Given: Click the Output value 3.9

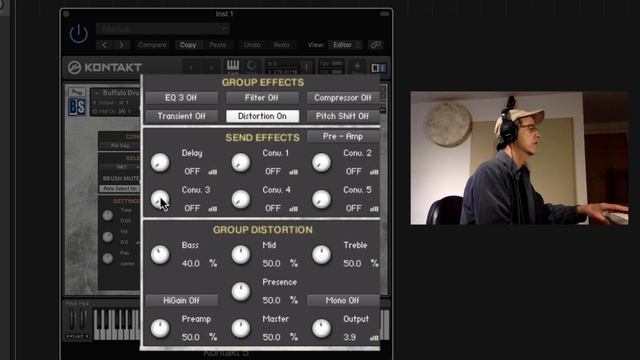Looking at the screenshot, I should click(x=349, y=338).
